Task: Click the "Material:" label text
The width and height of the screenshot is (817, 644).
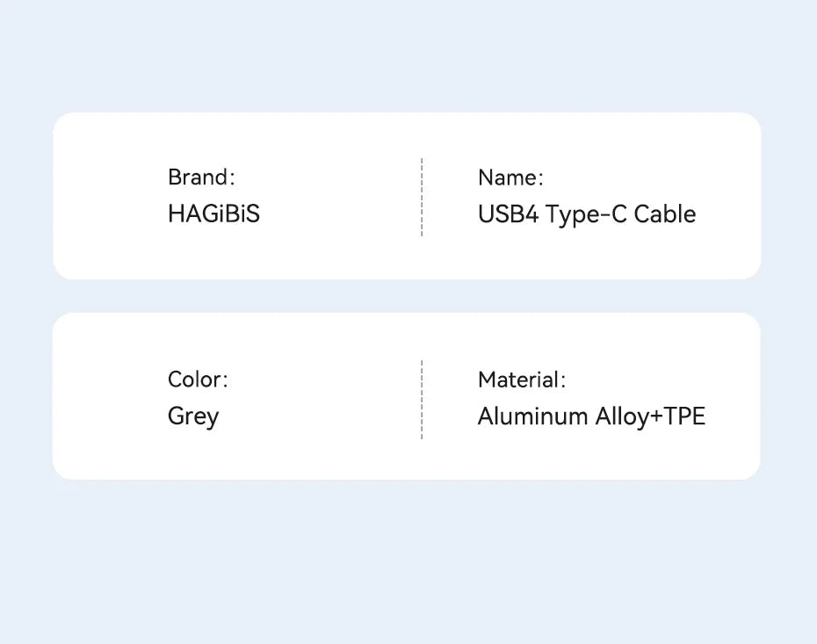Action: [522, 380]
